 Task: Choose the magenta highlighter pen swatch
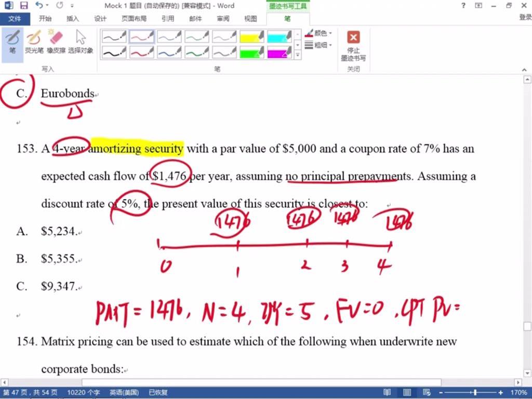click(279, 52)
